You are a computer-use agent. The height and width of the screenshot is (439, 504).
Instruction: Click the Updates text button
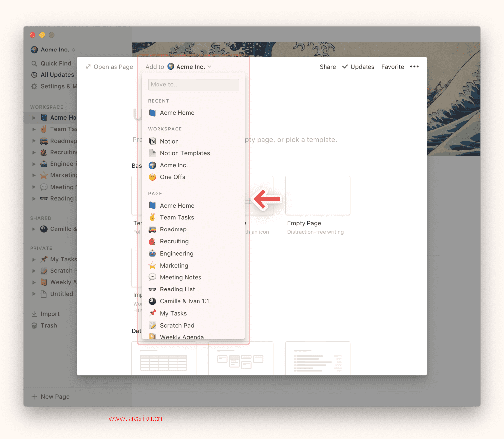[x=362, y=67]
